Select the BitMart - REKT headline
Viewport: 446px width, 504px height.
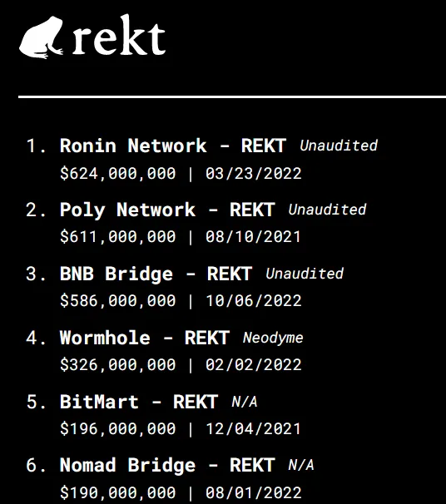point(139,402)
